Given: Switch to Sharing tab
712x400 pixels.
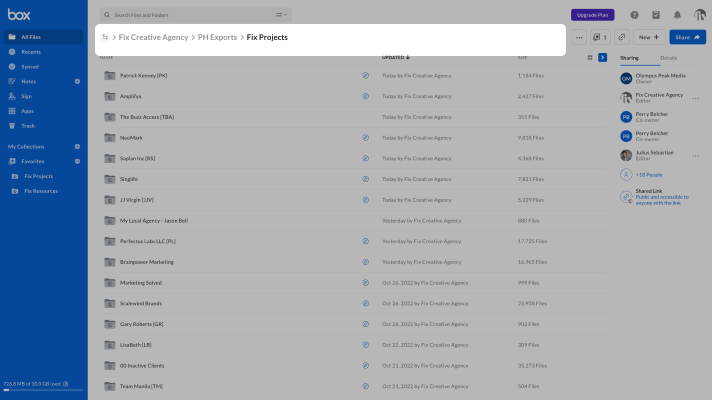Looking at the screenshot, I should tap(629, 58).
